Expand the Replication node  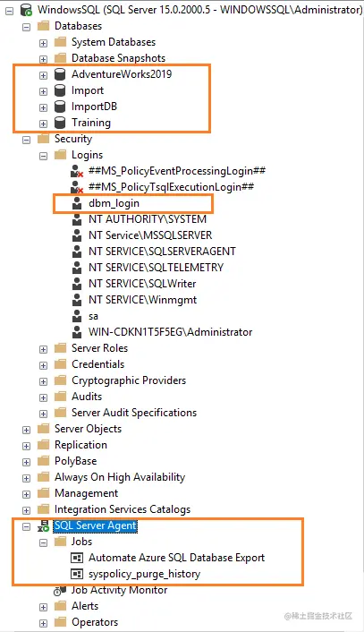point(27,446)
